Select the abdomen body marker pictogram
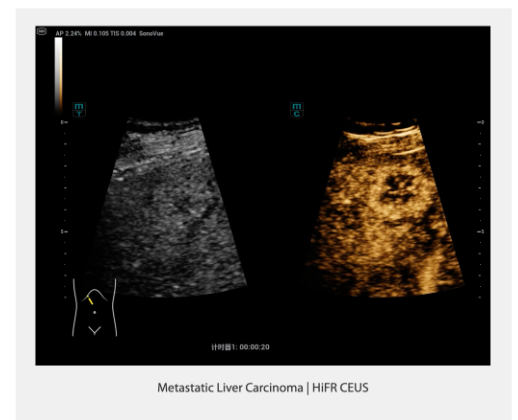 click(95, 307)
